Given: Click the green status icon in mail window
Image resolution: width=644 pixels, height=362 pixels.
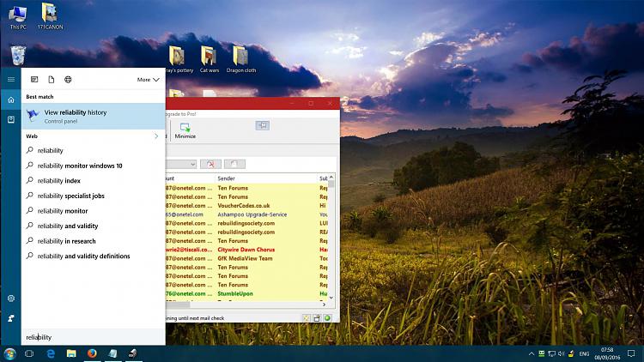Looking at the screenshot, I should pos(327,318).
